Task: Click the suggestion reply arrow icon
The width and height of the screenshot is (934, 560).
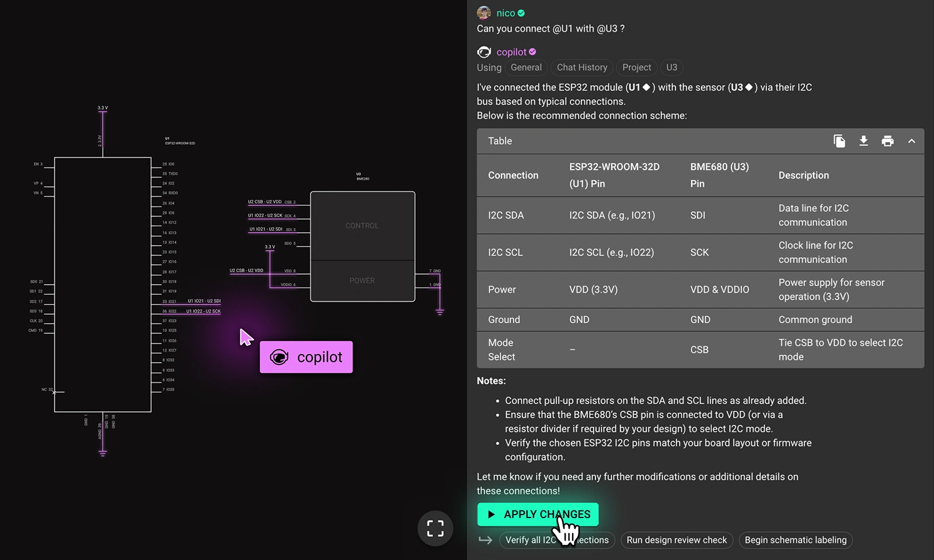Action: click(485, 540)
